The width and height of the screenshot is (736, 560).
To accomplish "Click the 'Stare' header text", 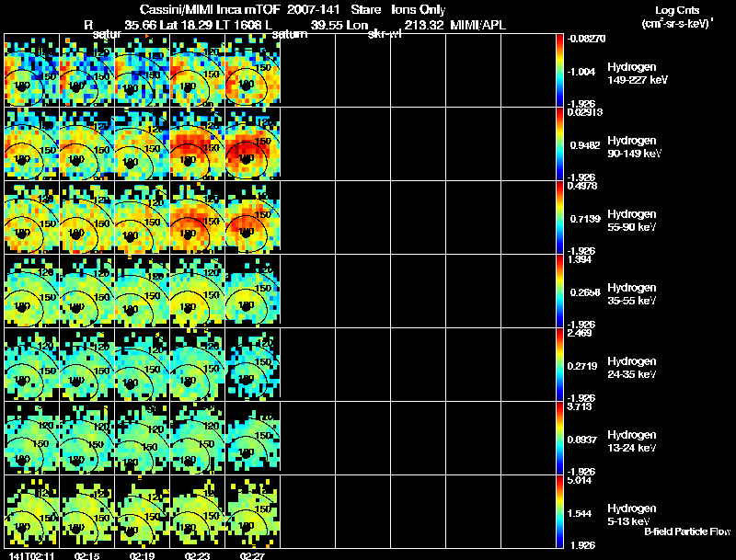I will coord(366,10).
